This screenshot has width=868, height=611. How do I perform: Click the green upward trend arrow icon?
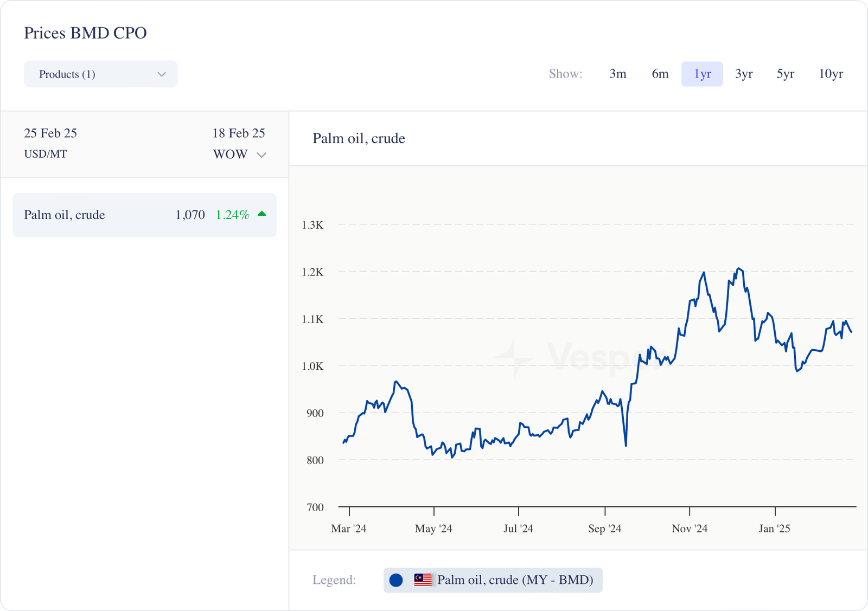(262, 214)
